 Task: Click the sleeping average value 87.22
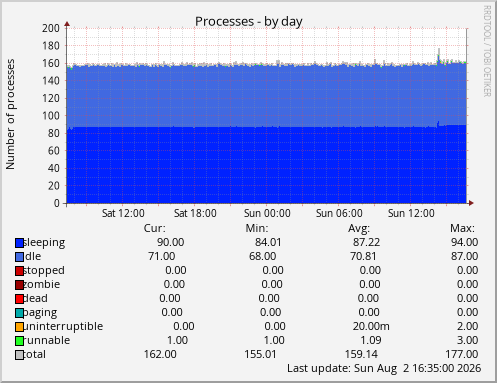366,242
